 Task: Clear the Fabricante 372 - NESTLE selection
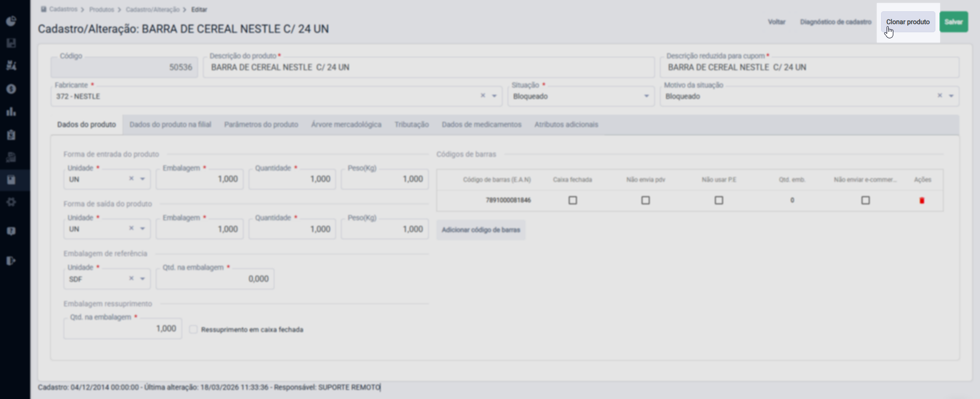click(x=483, y=96)
